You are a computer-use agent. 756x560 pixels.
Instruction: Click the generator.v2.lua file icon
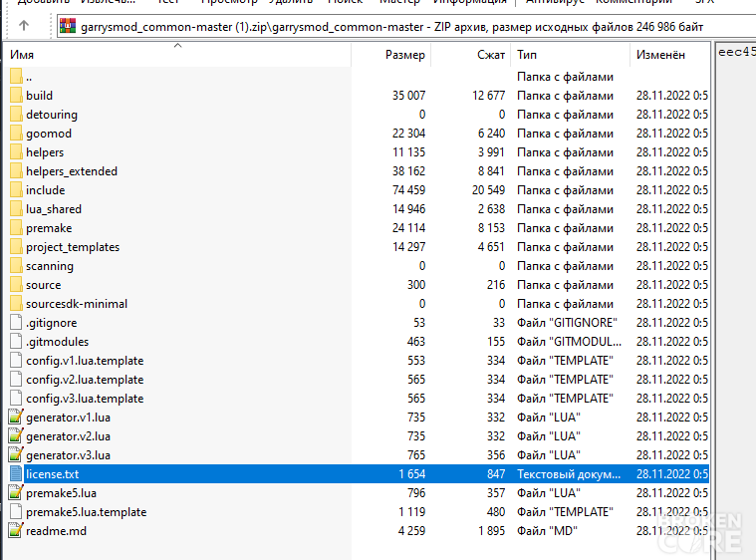click(16, 435)
